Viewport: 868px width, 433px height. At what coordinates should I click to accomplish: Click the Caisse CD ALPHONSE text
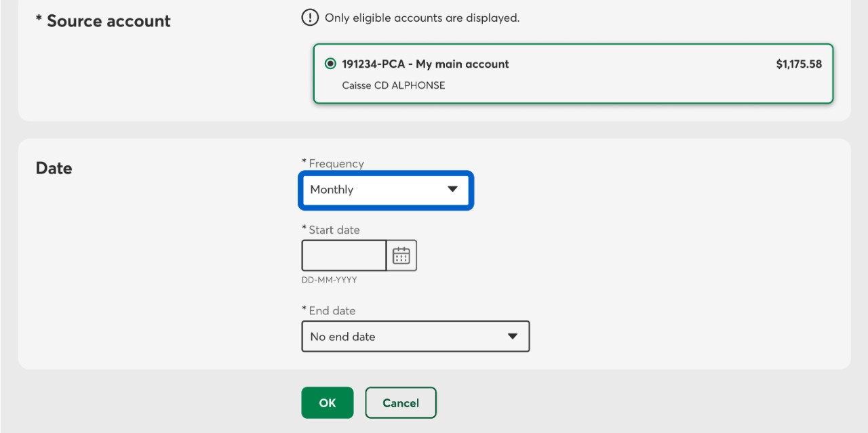click(393, 85)
